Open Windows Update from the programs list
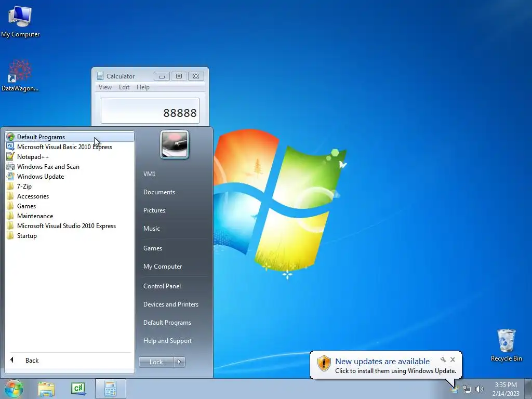This screenshot has width=532, height=399. click(x=70, y=177)
